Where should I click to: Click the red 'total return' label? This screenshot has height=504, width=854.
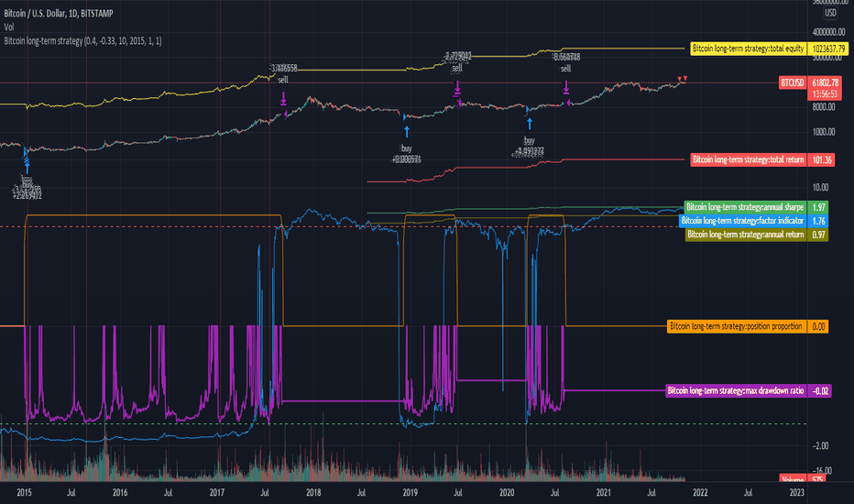749,159
